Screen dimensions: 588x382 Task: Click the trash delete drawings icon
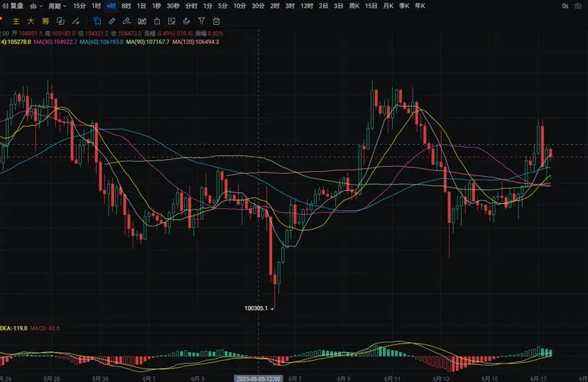point(217,21)
